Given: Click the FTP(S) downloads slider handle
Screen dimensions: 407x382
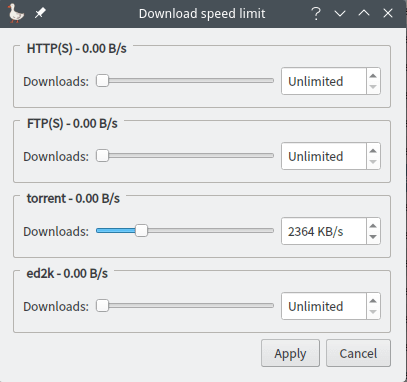Looking at the screenshot, I should [x=102, y=156].
